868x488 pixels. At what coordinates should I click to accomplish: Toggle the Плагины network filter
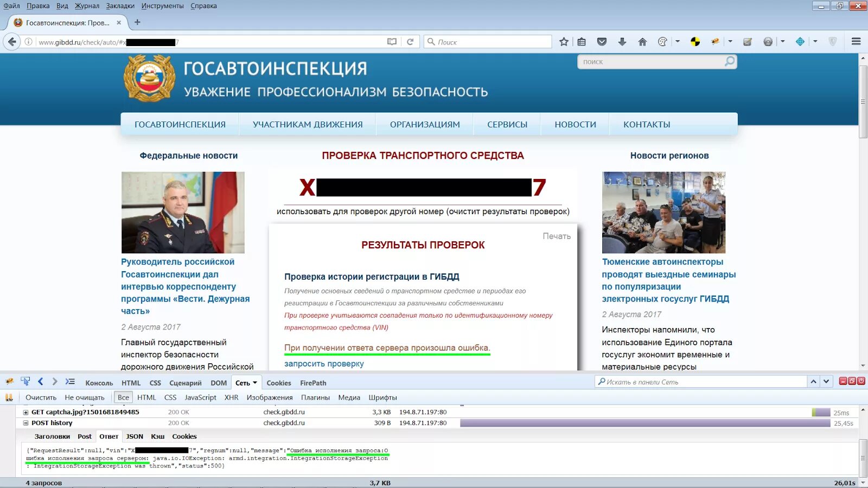click(315, 397)
